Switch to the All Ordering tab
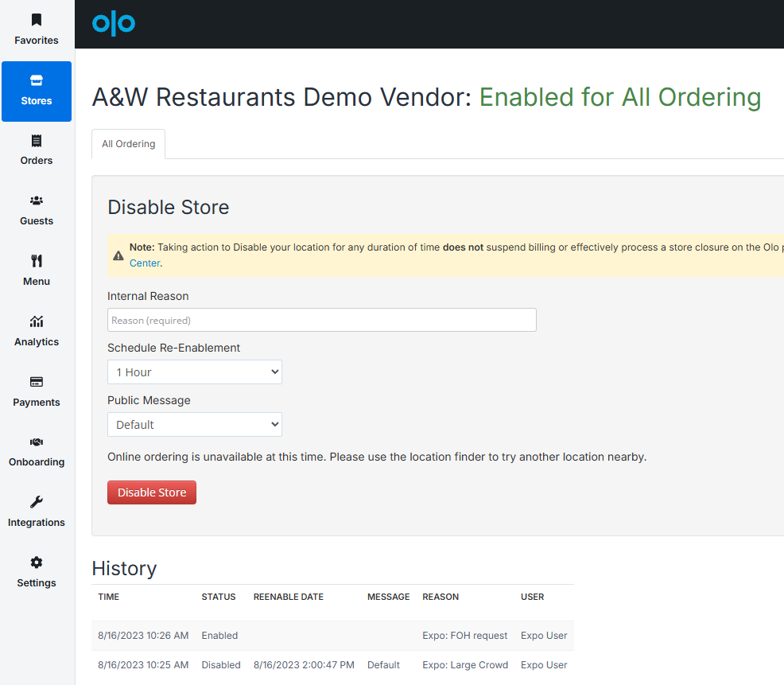 pos(129,144)
